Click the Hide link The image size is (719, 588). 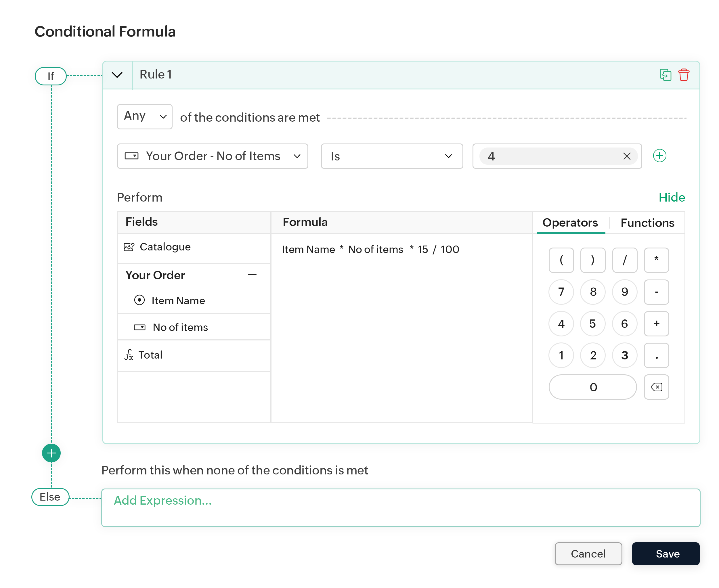[x=671, y=197]
